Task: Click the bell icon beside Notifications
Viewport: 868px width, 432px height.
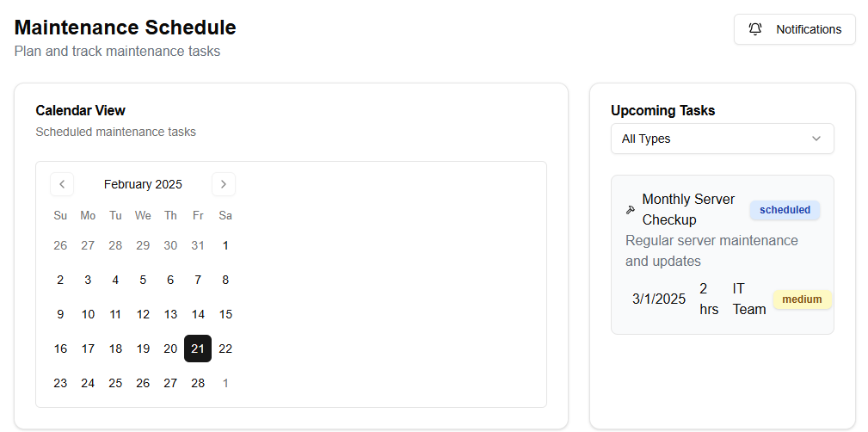Action: click(755, 29)
